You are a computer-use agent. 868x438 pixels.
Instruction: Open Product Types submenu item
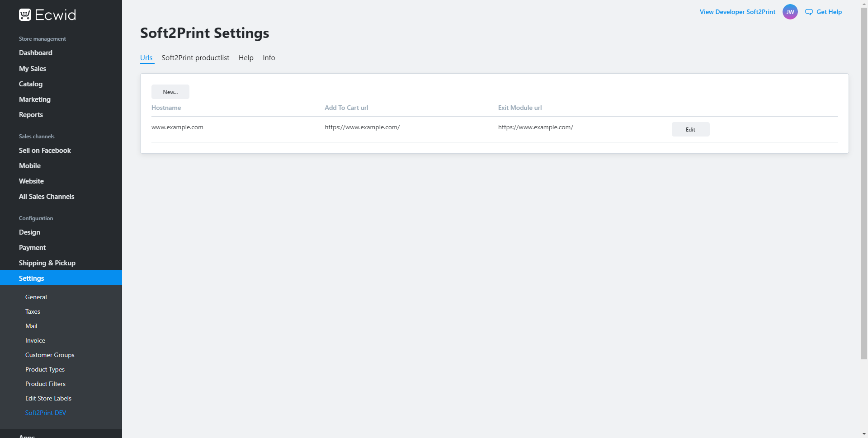pyautogui.click(x=45, y=369)
